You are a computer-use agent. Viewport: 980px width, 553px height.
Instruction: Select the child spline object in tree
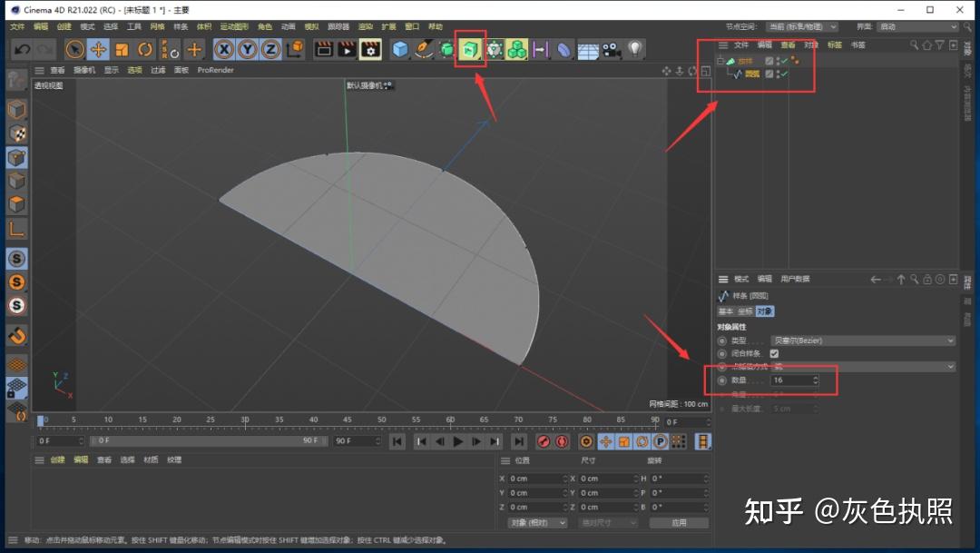coord(752,74)
